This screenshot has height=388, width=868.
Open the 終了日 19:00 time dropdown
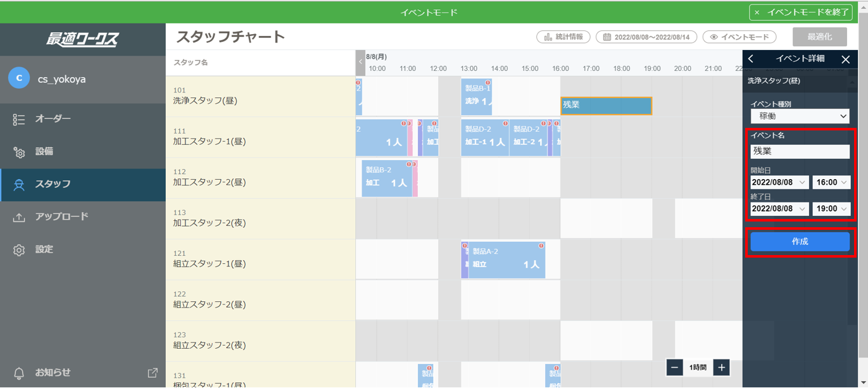point(831,208)
